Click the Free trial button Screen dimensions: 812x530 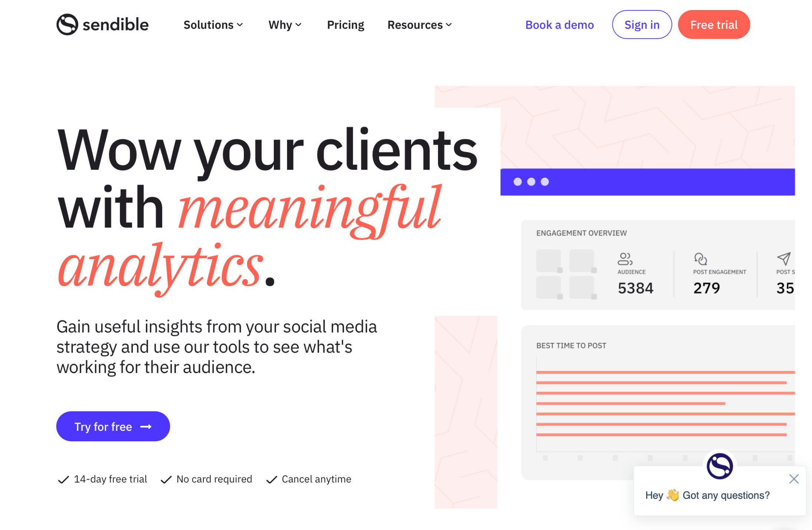(x=714, y=24)
